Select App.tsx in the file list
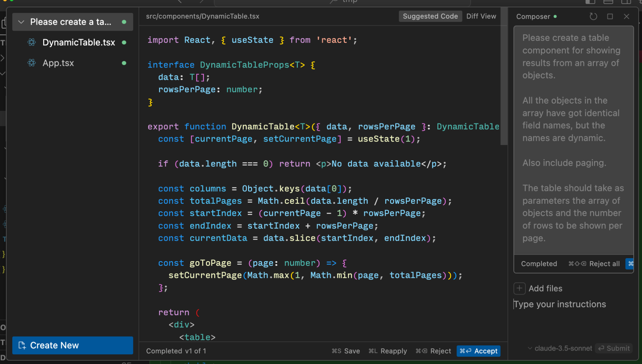This screenshot has height=364, width=642. [x=58, y=63]
